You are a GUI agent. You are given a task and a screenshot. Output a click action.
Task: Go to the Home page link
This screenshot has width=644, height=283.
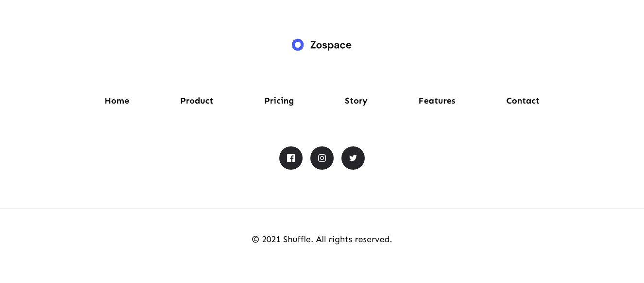click(117, 101)
